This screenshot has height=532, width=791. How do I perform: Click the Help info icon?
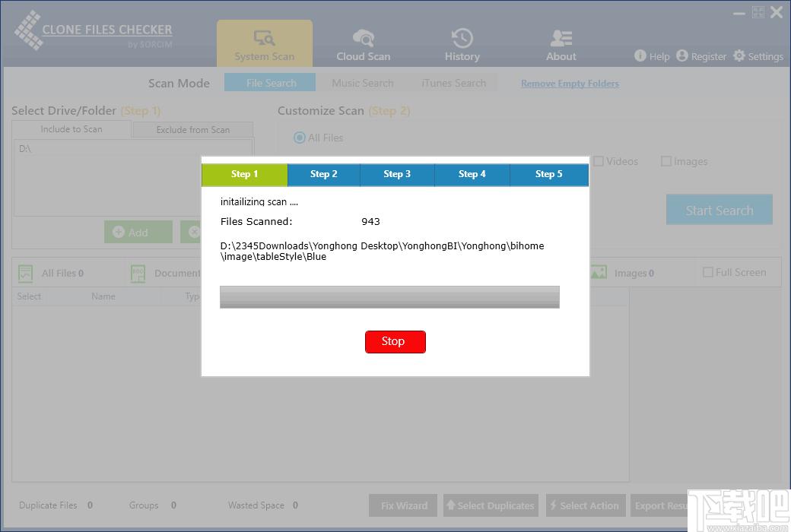640,55
